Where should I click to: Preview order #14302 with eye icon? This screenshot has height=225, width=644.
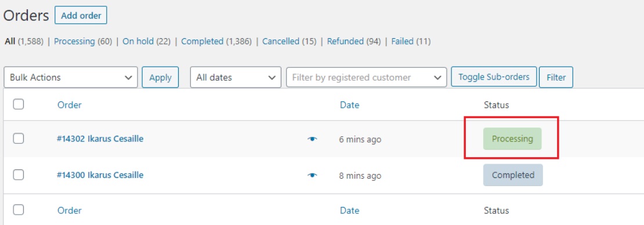click(313, 139)
